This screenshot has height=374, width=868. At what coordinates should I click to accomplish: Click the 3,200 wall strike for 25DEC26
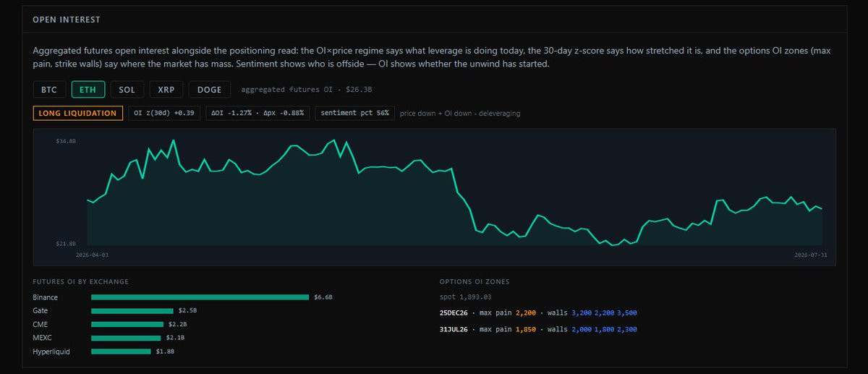pos(581,313)
